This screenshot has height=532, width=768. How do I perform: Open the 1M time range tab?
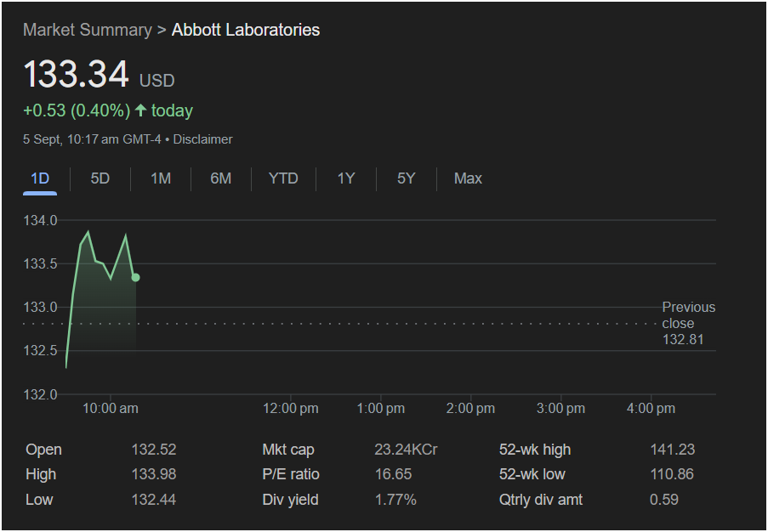tap(161, 178)
